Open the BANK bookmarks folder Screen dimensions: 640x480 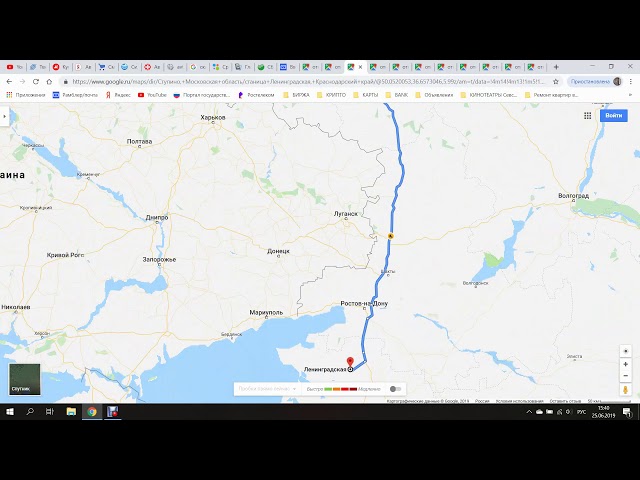397,95
